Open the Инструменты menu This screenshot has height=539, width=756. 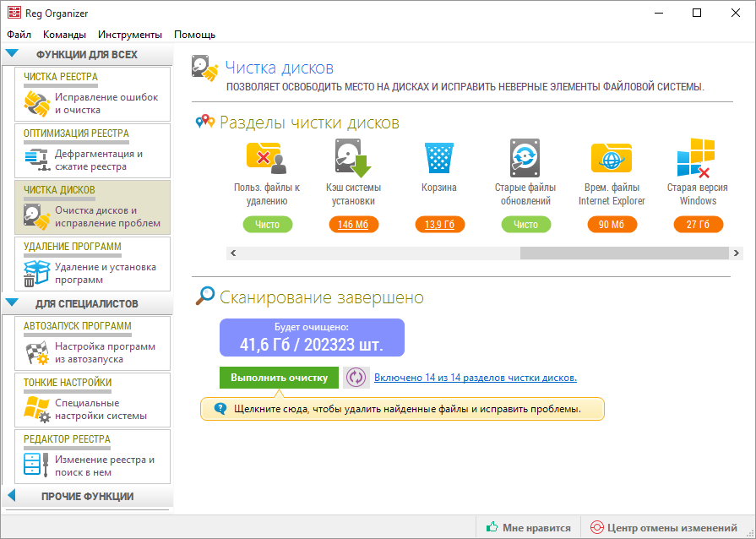tap(129, 35)
